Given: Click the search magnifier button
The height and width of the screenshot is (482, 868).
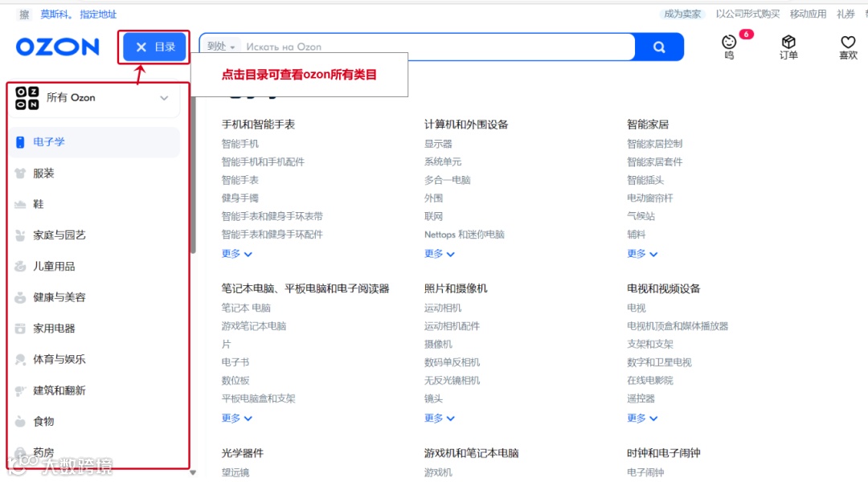Looking at the screenshot, I should click(x=659, y=47).
